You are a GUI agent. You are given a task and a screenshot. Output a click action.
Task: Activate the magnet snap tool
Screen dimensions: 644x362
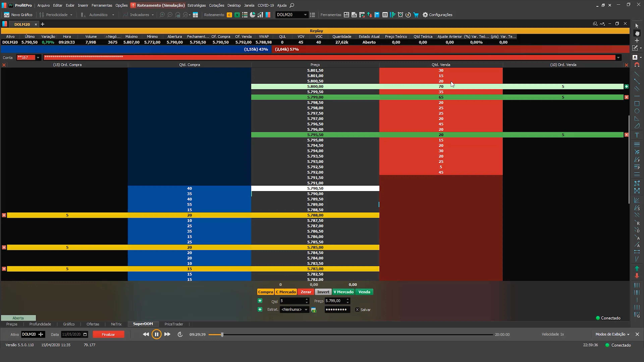(x=637, y=65)
